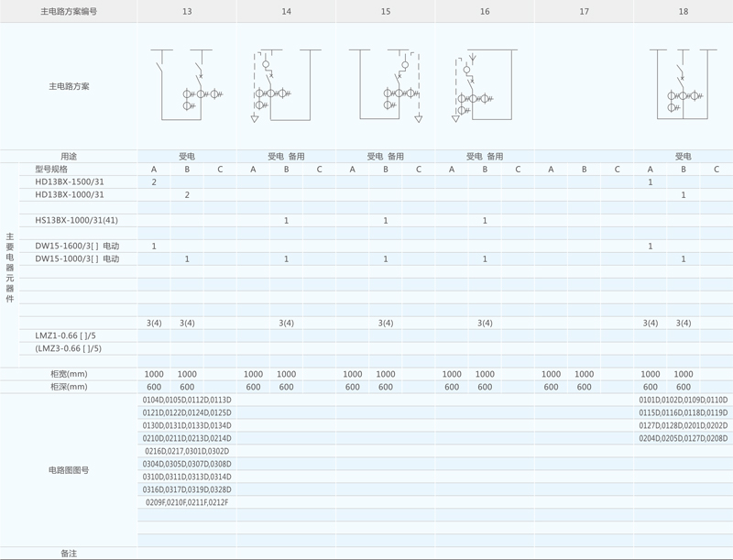The image size is (733, 560).
Task: Select drawing numbers 0209F,0210F,0211F,0212F
Action: [187, 502]
